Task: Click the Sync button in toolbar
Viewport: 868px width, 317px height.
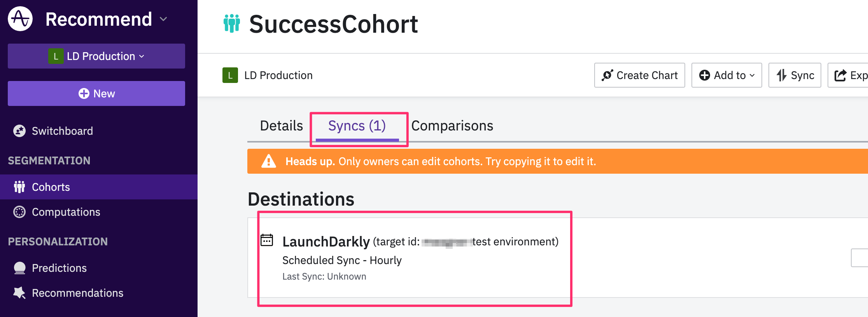Action: [x=794, y=75]
